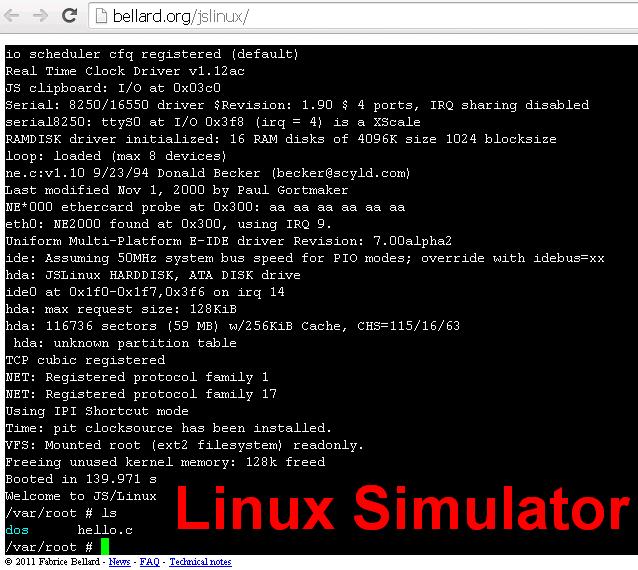This screenshot has height=570, width=638.
Task: Click the browser forward arrow
Action: point(41,17)
